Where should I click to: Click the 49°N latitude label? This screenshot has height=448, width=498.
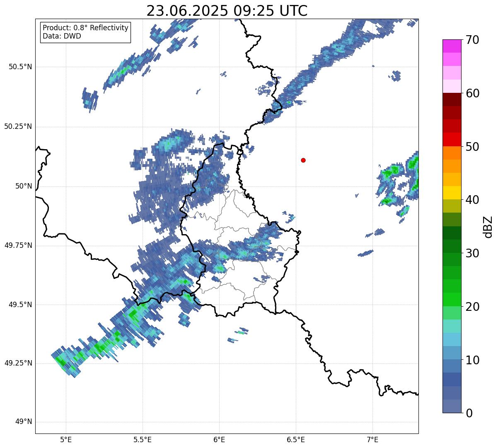(24, 422)
